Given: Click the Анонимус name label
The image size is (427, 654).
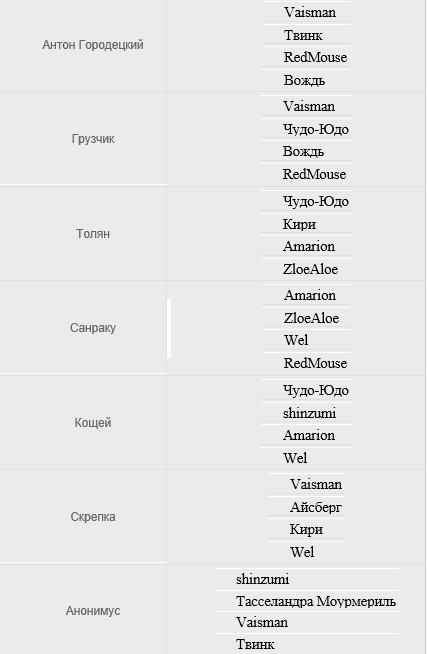Looking at the screenshot, I should 93,611.
